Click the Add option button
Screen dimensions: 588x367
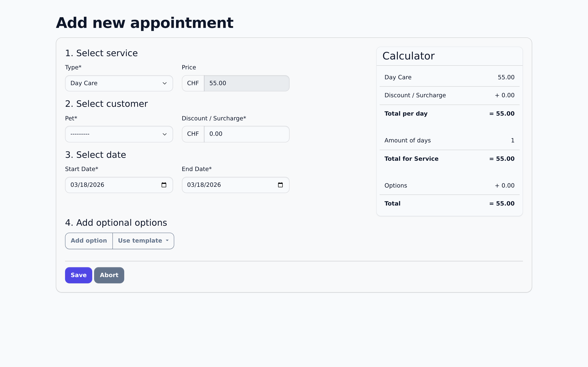click(x=89, y=241)
